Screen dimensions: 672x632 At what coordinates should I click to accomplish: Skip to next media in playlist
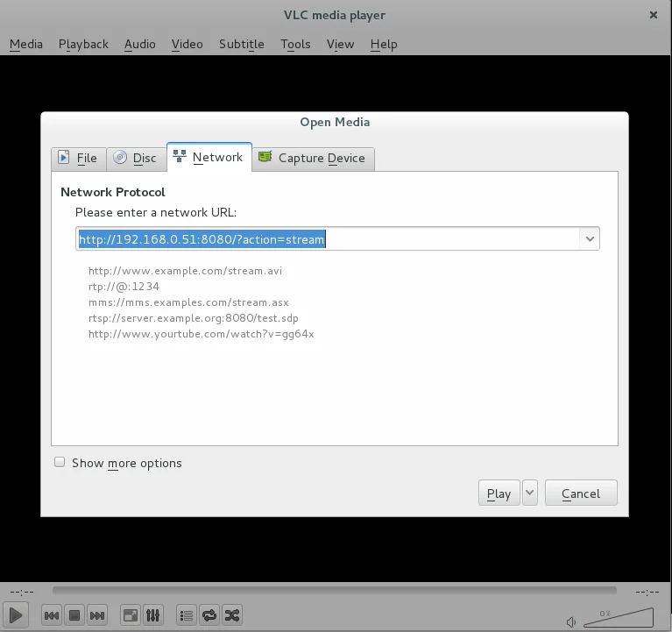(97, 615)
